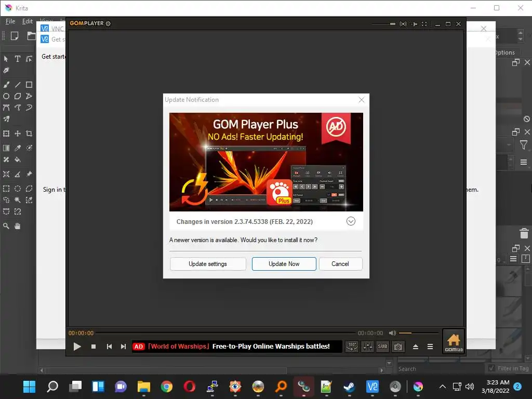Select the Color Sampler eyedropper in Krita
This screenshot has width=532, height=399.
tap(18, 148)
